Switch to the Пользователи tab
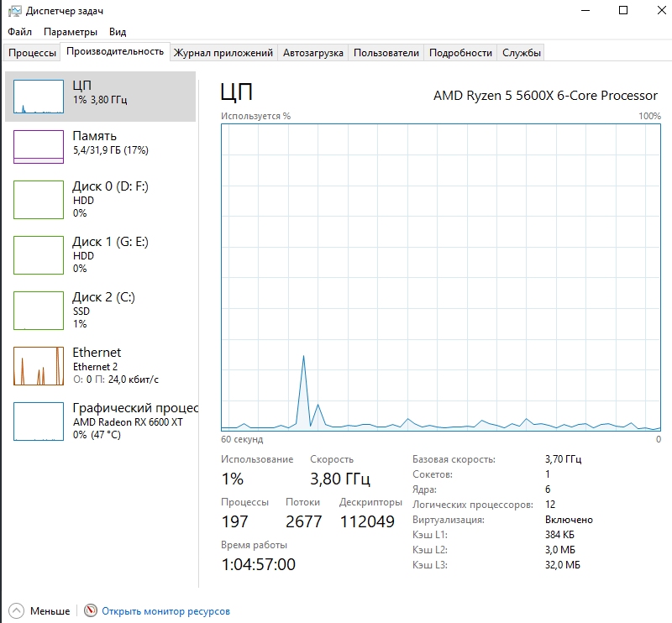Image resolution: width=672 pixels, height=623 pixels. [x=386, y=53]
